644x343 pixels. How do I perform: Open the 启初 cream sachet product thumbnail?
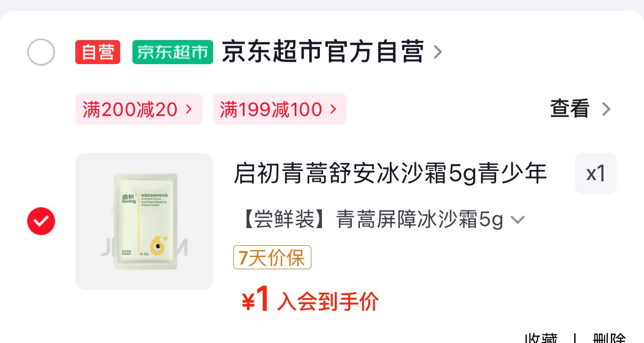144,221
